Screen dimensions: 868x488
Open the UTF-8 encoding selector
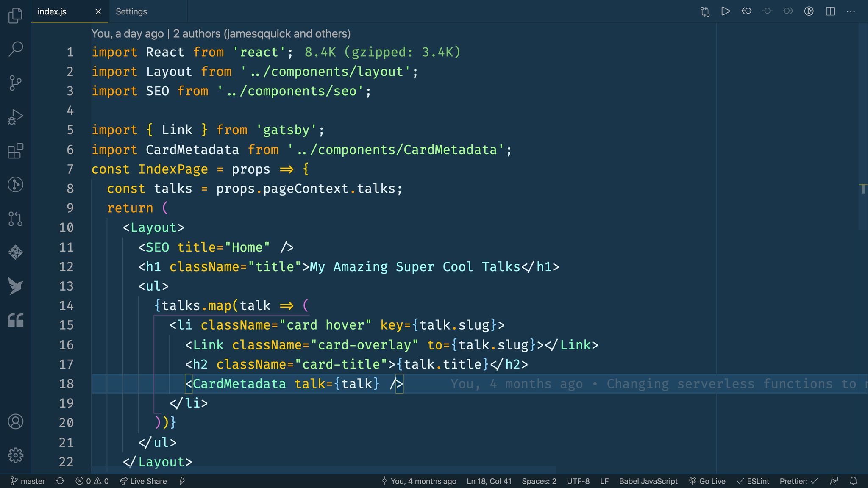click(578, 481)
